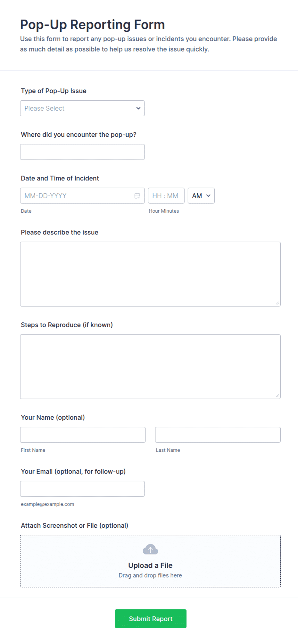Open the calendar icon in date field
This screenshot has height=644, width=298.
137,196
